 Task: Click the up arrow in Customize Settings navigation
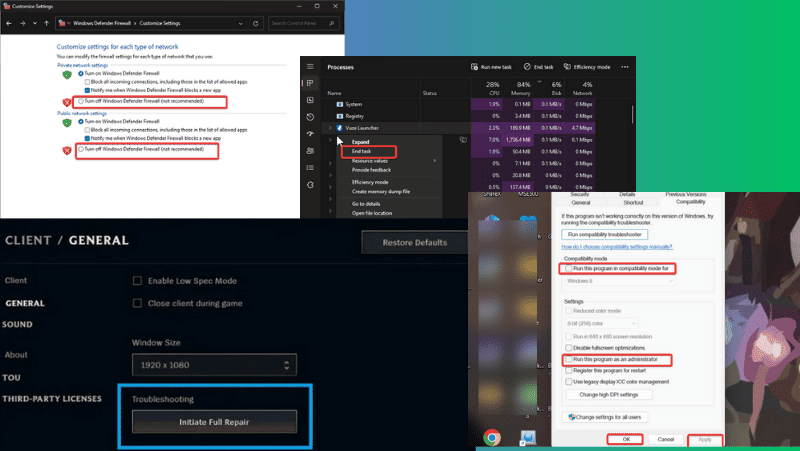pyautogui.click(x=46, y=23)
